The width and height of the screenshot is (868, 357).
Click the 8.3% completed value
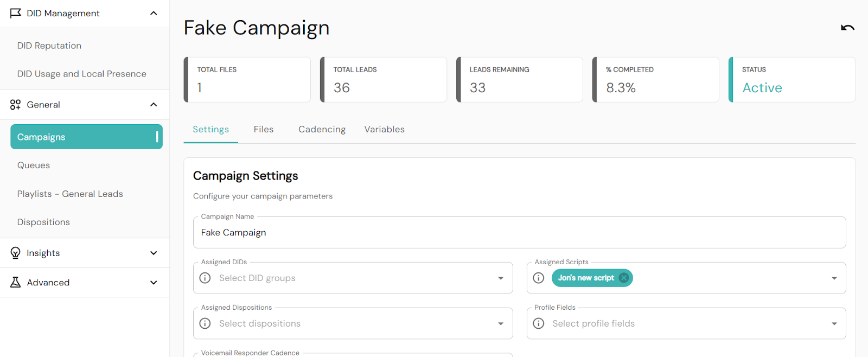621,88
